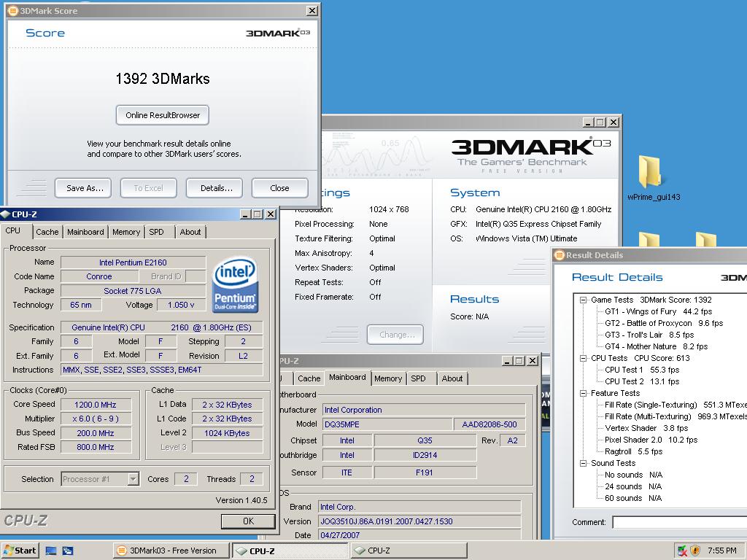Open SPD tab in the rear CPU-Z window
The image size is (747, 560).
tap(418, 378)
